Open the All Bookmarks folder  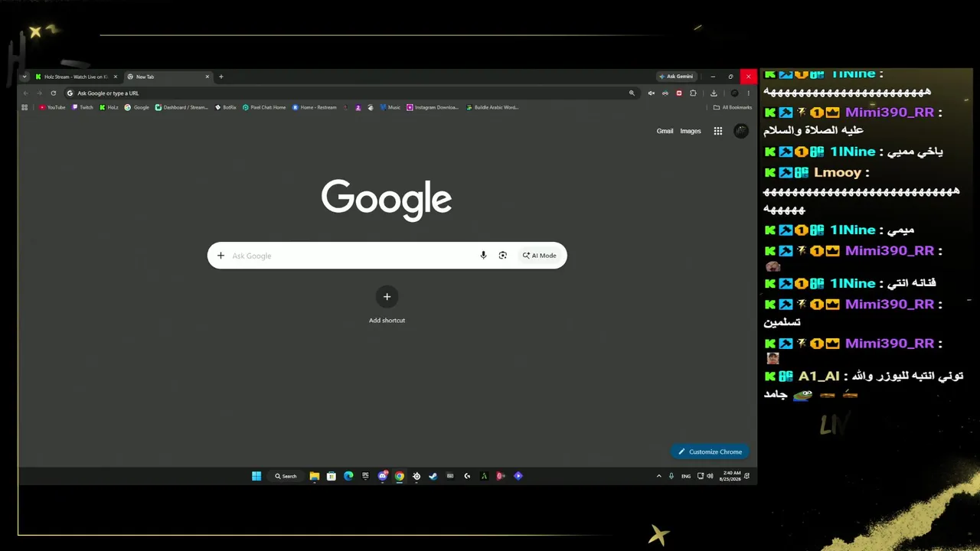[x=733, y=107]
